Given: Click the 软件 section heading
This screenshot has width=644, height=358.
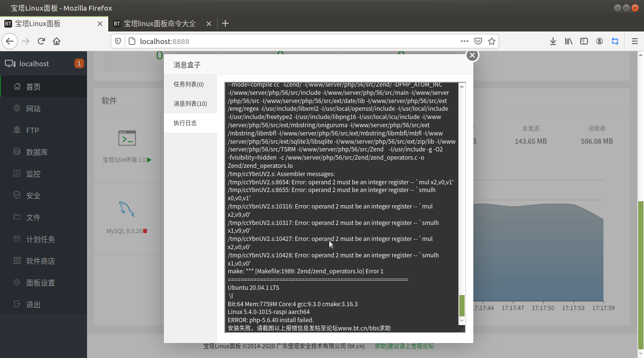Looking at the screenshot, I should [x=109, y=101].
